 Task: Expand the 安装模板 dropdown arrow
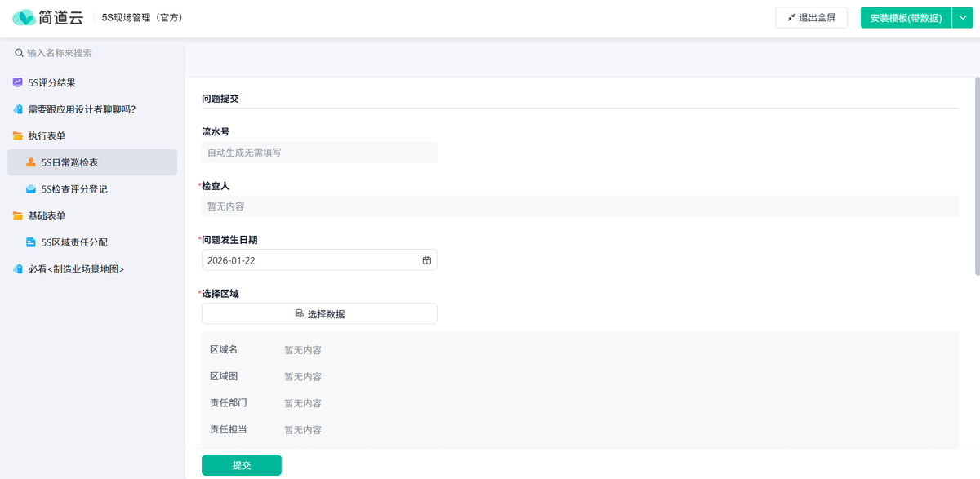point(960,18)
